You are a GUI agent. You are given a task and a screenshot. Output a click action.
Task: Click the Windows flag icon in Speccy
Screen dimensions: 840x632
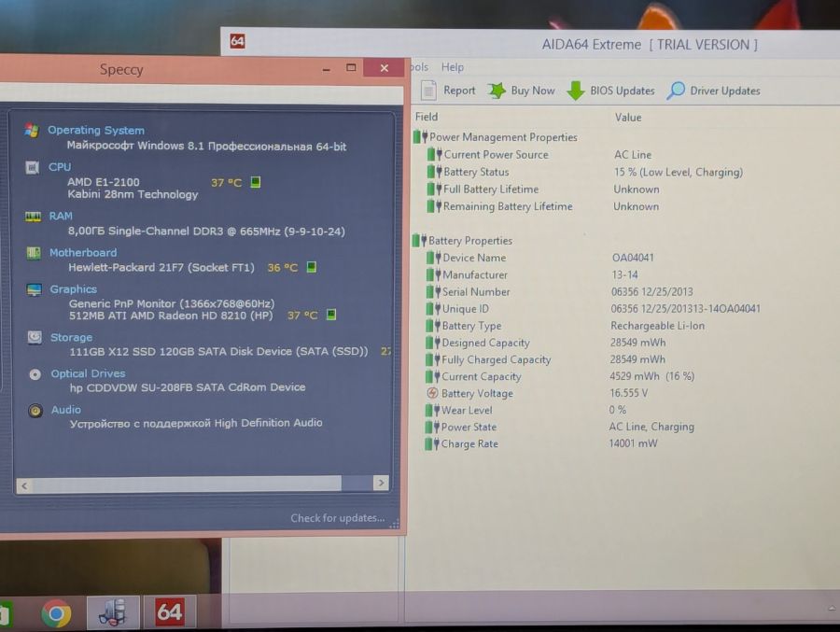pyautogui.click(x=32, y=131)
